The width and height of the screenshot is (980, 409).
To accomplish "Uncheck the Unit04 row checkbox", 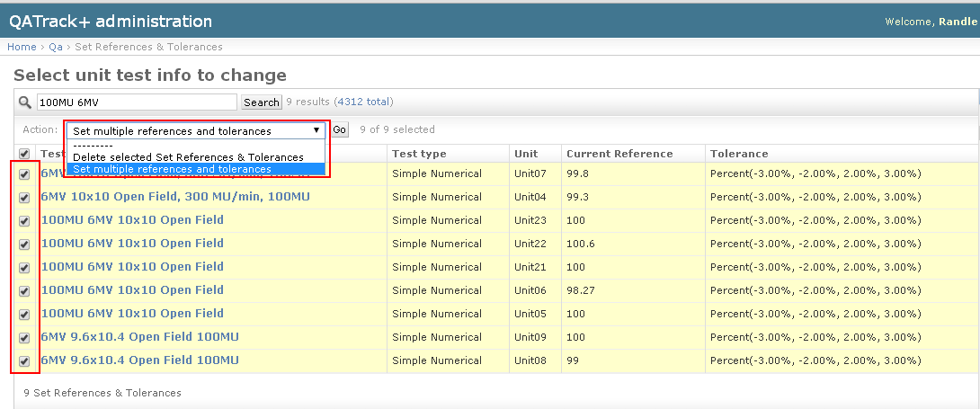I will point(24,198).
